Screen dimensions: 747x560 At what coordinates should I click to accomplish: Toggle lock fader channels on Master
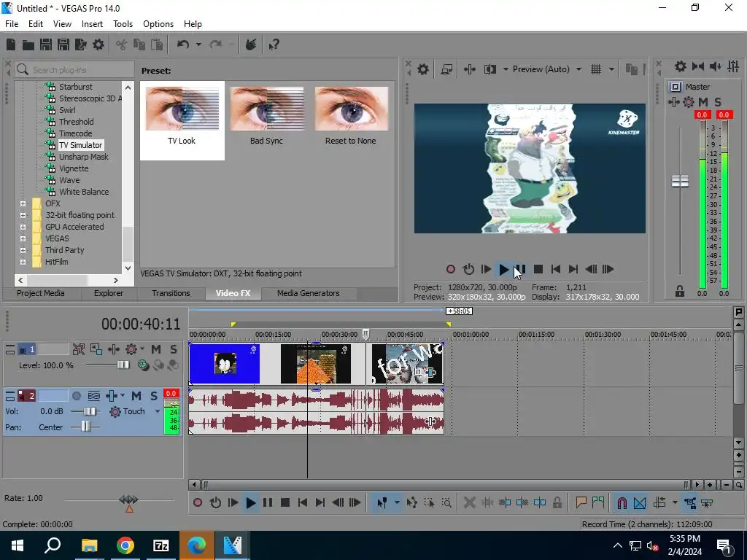[x=680, y=292]
